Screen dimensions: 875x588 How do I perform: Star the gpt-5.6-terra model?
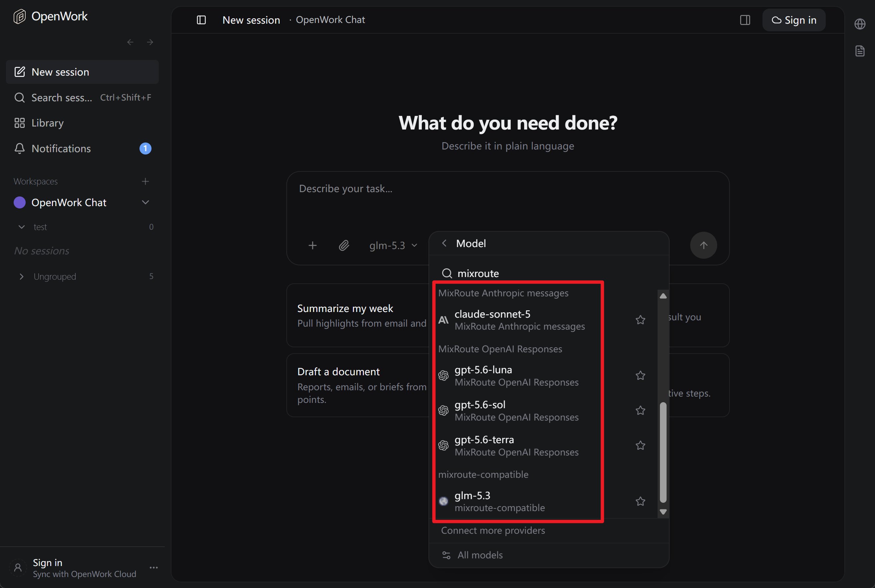(x=640, y=445)
